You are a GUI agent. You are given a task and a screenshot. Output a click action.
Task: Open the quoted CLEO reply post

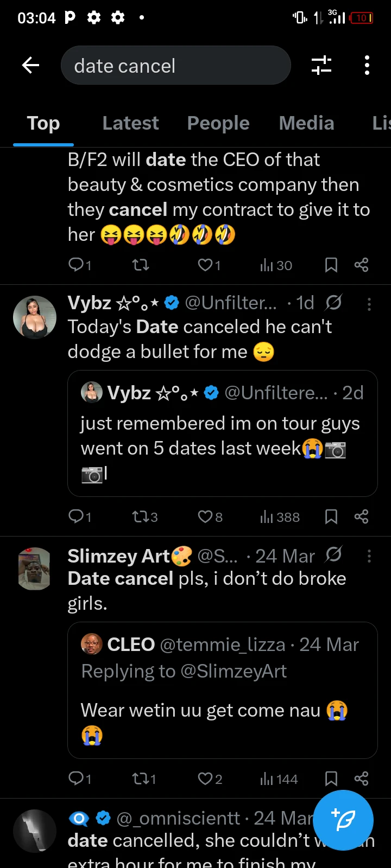click(222, 711)
